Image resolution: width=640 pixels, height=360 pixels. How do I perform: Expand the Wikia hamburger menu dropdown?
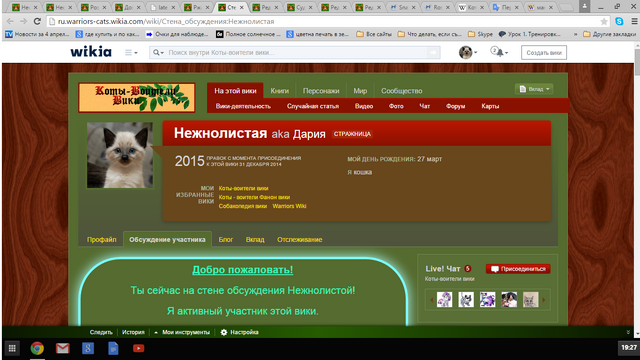click(x=131, y=52)
